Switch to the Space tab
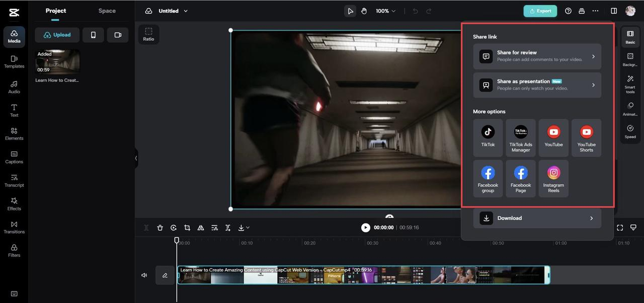 click(107, 11)
